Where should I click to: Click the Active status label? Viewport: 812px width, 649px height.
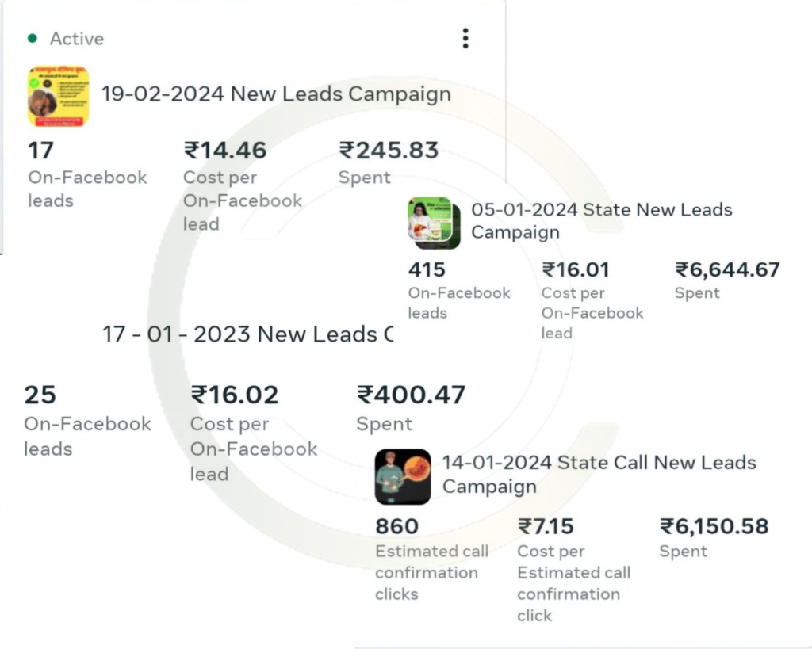(x=76, y=38)
